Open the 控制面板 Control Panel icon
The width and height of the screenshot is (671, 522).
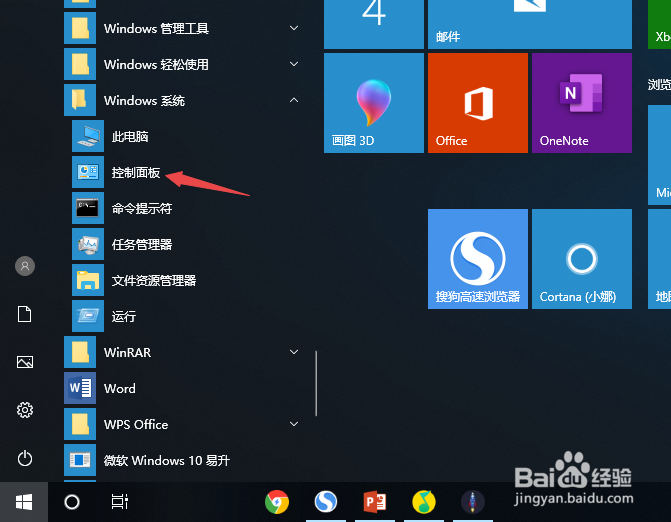point(88,172)
